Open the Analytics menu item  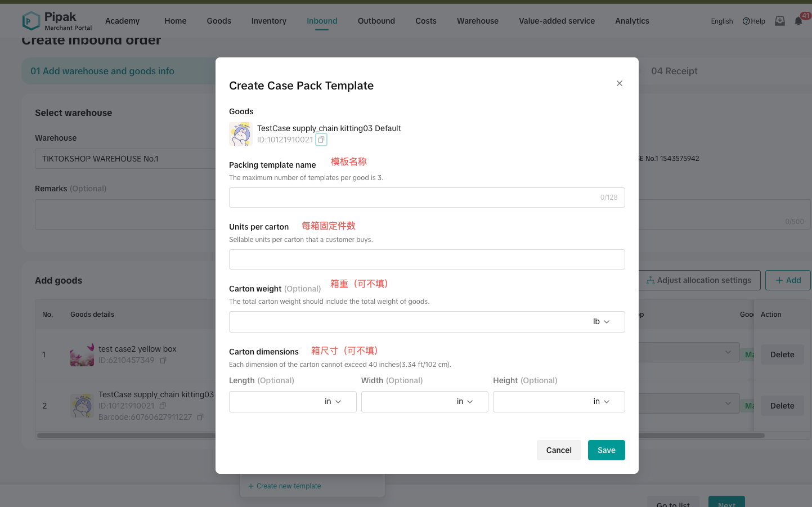(632, 21)
